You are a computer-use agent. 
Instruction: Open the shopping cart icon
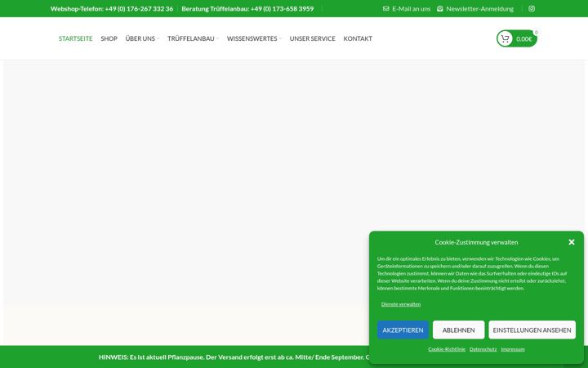pos(505,38)
